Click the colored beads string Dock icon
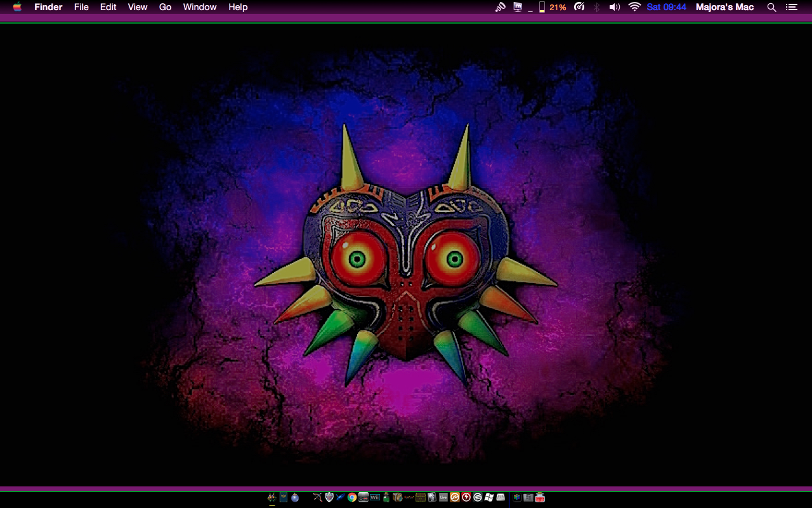Viewport: 812px width, 508px height. point(409,497)
